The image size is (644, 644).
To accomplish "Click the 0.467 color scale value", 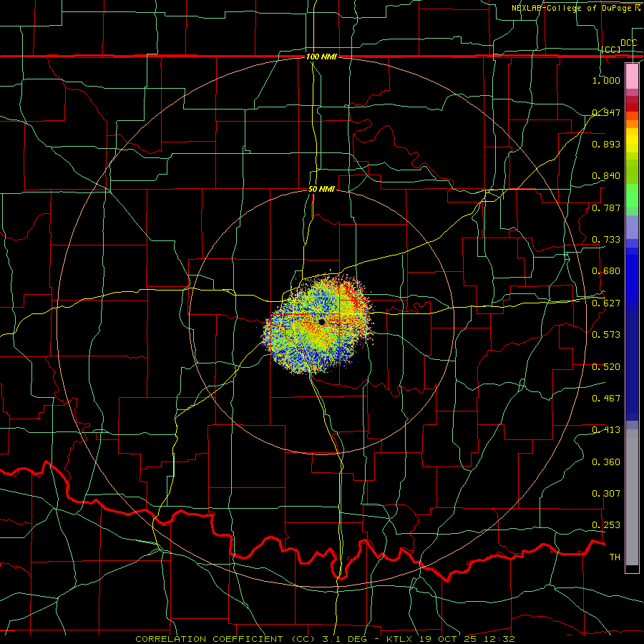I will coord(606,399).
